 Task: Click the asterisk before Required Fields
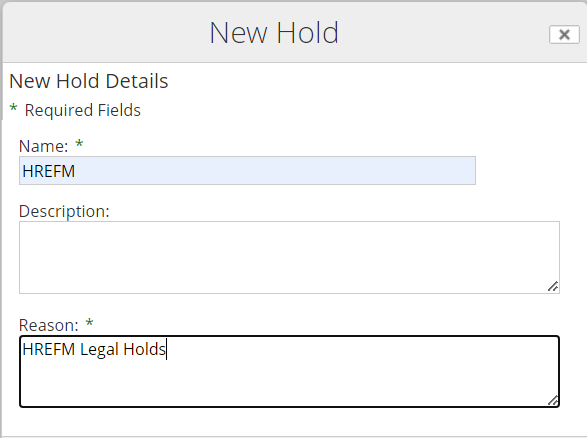[x=13, y=109]
